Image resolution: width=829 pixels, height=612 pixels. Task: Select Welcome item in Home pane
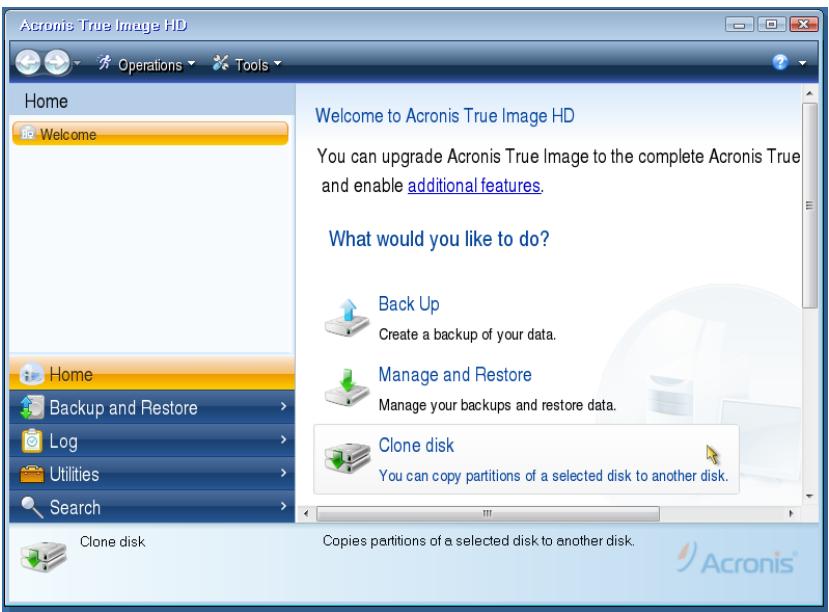pyautogui.click(x=151, y=134)
